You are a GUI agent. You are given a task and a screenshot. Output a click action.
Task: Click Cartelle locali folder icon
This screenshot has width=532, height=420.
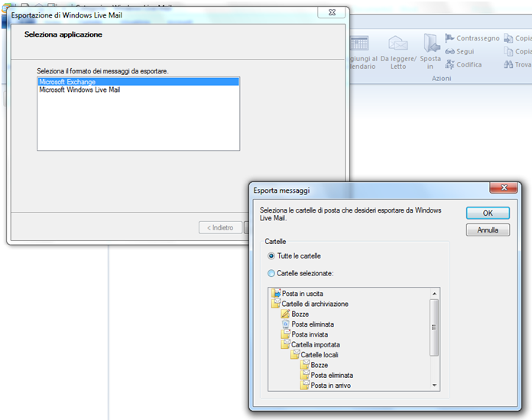295,354
